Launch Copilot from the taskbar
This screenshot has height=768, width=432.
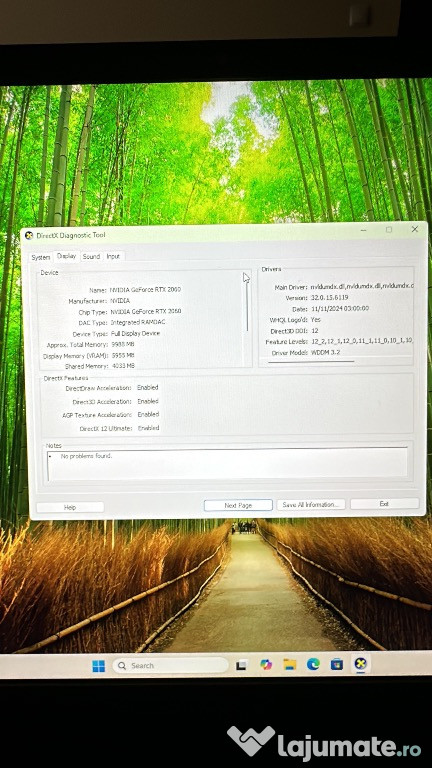point(266,665)
